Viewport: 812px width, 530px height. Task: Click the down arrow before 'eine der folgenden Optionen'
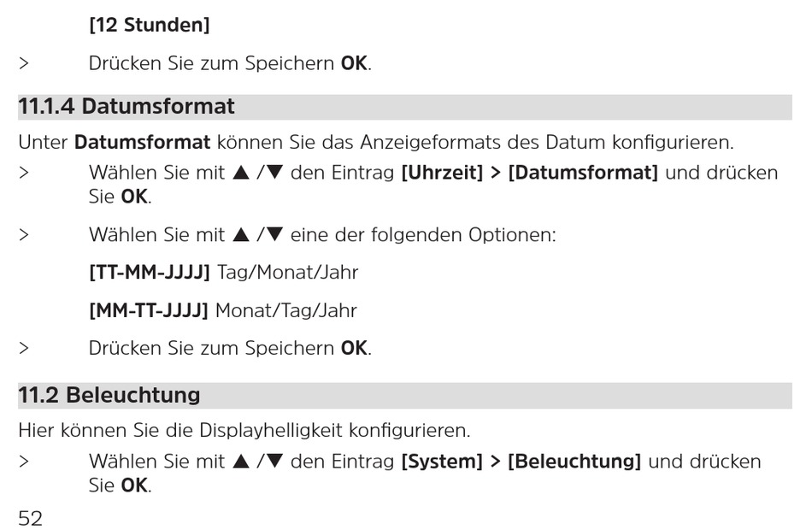coord(274,235)
